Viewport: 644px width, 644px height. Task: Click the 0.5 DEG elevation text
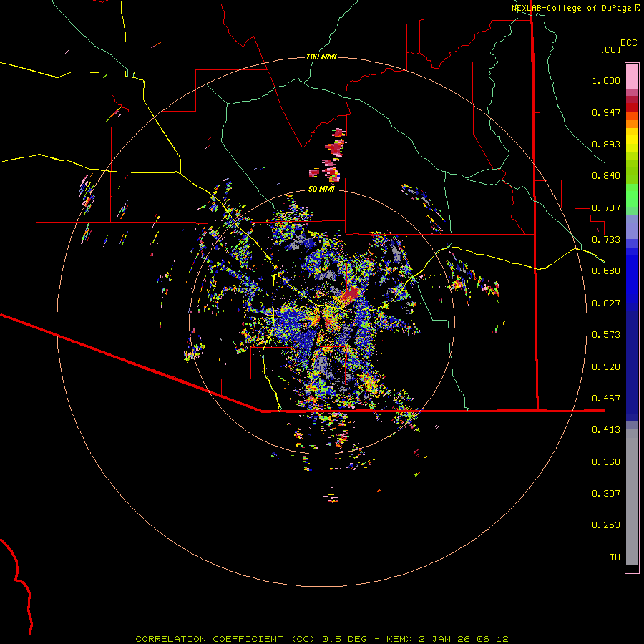point(344,639)
